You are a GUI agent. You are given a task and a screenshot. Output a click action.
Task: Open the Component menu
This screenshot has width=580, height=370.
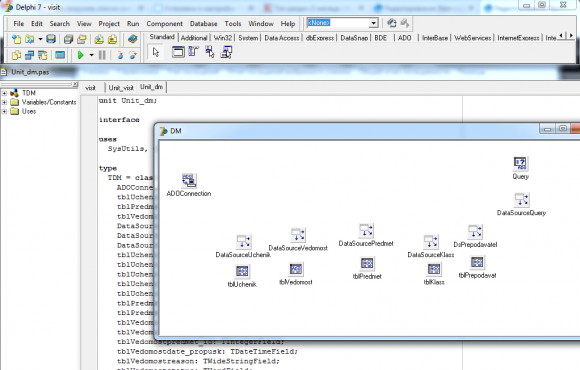164,24
